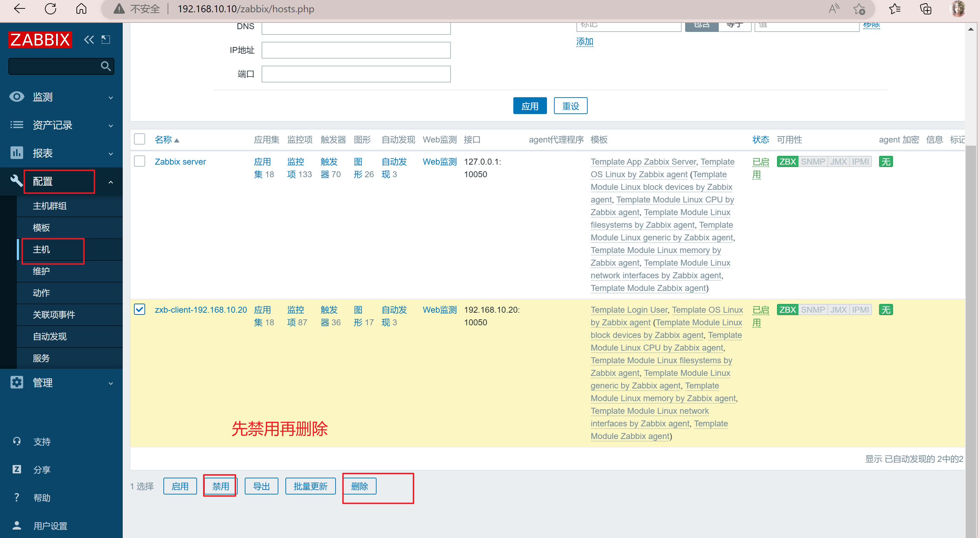
Task: Open the read aloud feature
Action: (833, 9)
